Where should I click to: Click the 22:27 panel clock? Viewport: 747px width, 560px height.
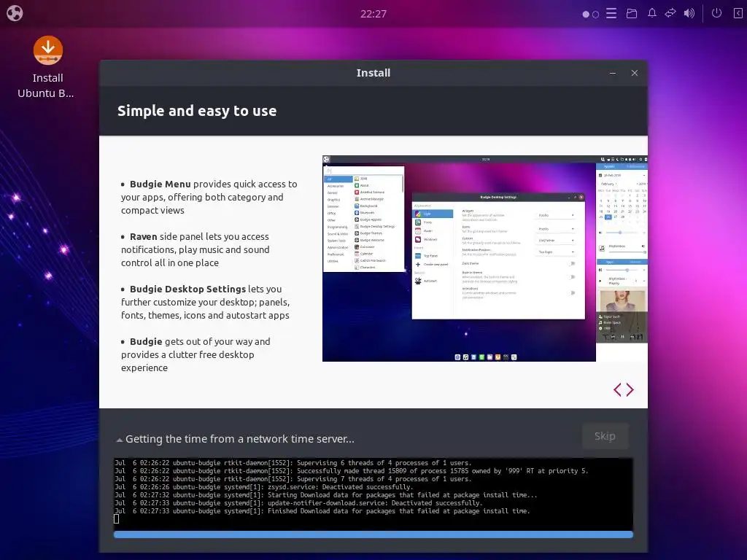(x=373, y=14)
